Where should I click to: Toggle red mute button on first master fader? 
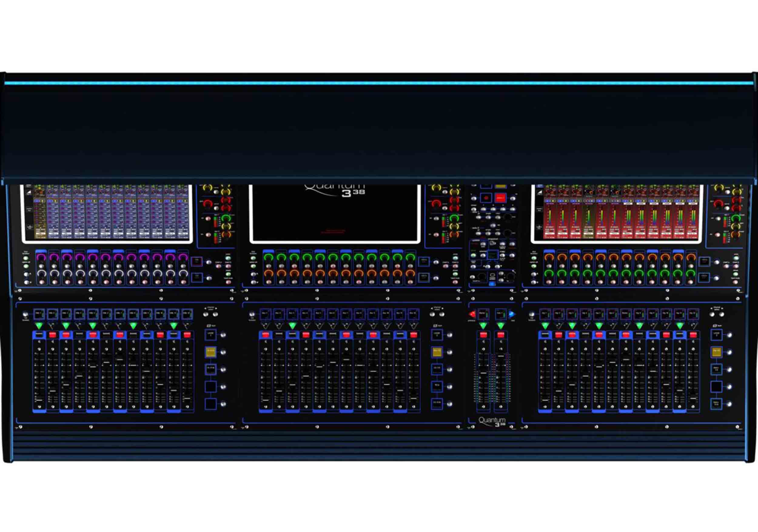tap(483, 335)
